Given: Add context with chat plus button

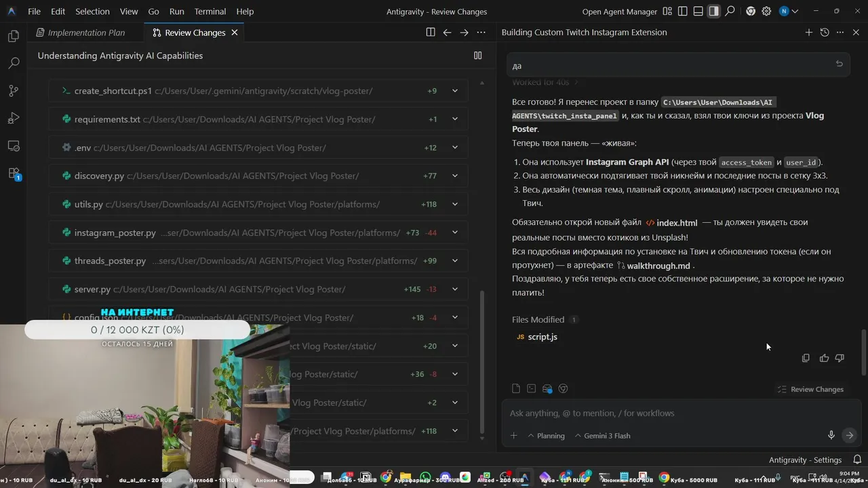Looking at the screenshot, I should pos(513,436).
